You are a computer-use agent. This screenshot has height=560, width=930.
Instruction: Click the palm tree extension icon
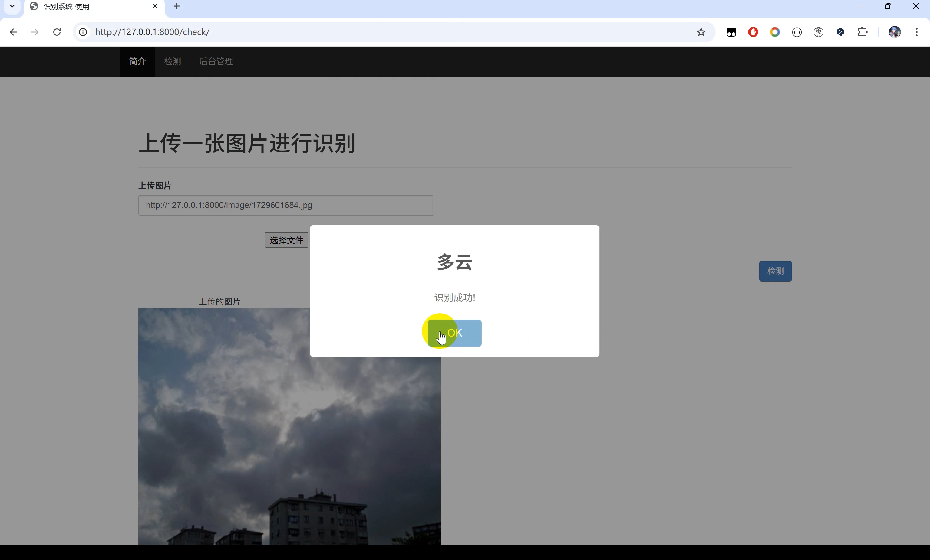(x=819, y=32)
